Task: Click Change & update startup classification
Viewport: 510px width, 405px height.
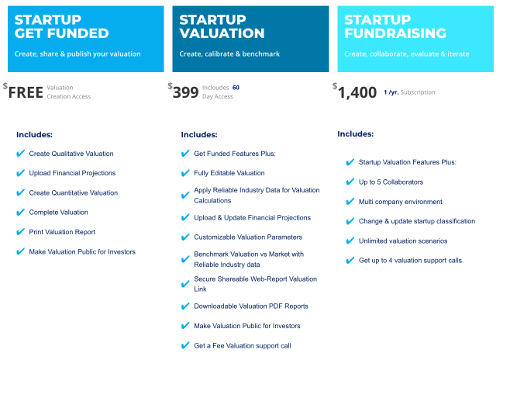Action: pyautogui.click(x=417, y=221)
